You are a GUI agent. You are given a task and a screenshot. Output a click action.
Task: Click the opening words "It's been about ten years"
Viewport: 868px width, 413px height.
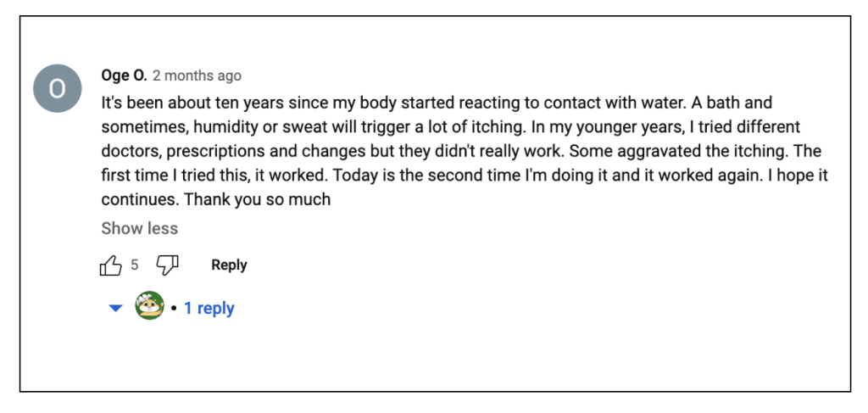[193, 103]
